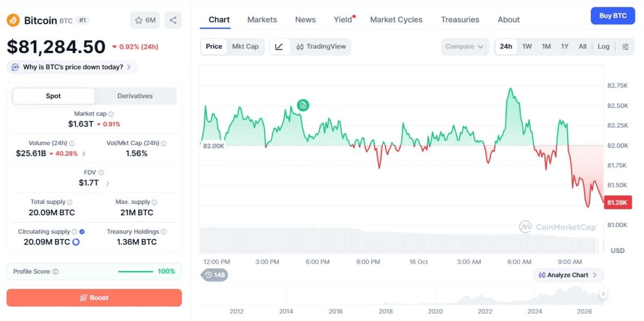Show Vol/Mkt Cap info icon

(x=164, y=144)
